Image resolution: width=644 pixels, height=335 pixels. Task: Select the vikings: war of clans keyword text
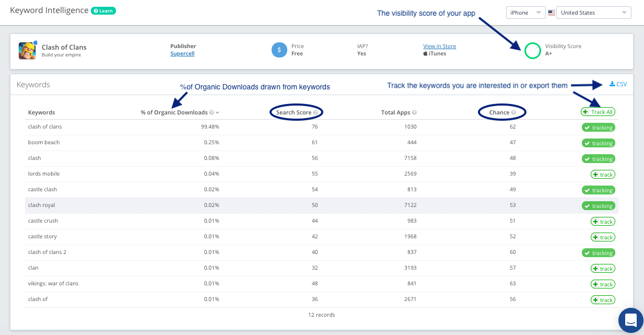(53, 283)
